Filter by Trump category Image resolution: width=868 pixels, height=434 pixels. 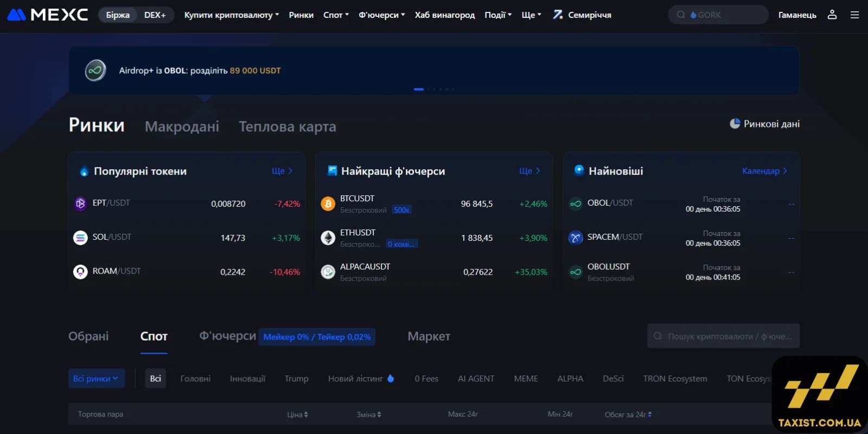(x=296, y=379)
